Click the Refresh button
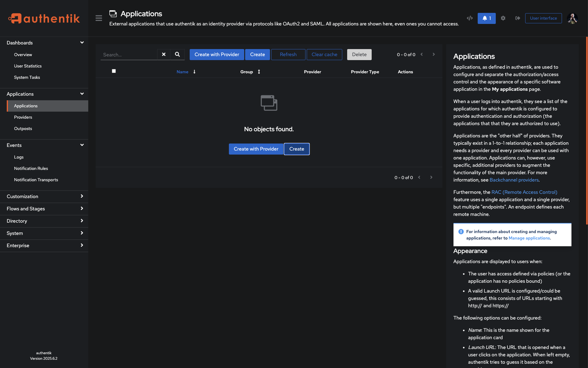Image resolution: width=588 pixels, height=368 pixels. [288, 55]
